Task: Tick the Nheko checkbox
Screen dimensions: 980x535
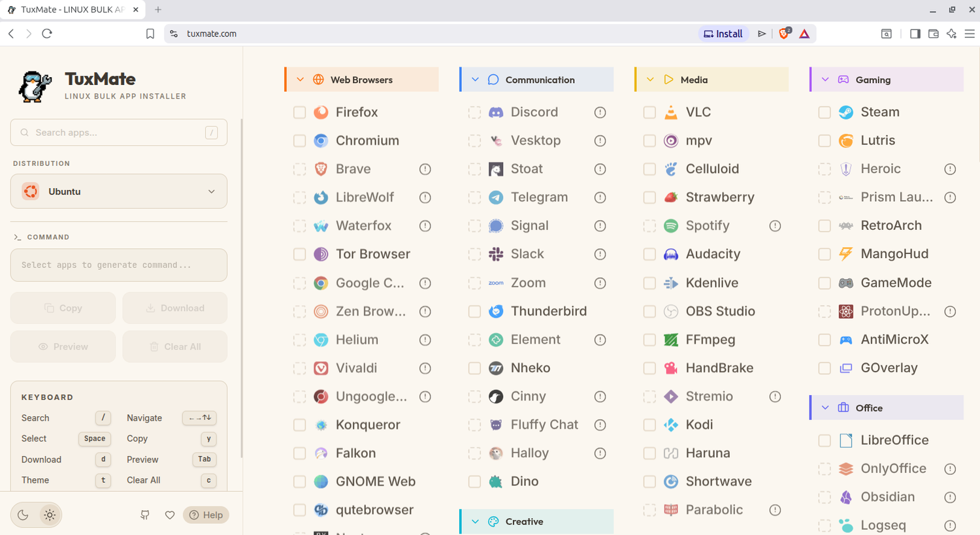Action: coord(475,368)
